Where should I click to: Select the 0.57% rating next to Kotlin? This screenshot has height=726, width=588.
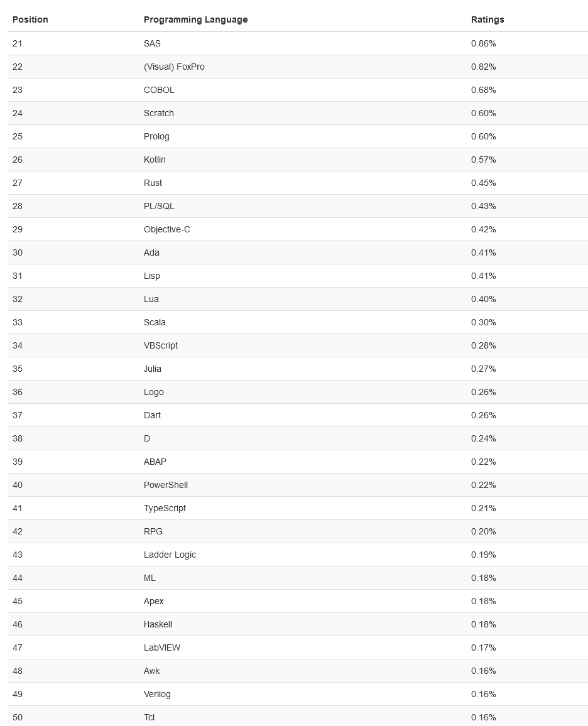[x=483, y=160]
